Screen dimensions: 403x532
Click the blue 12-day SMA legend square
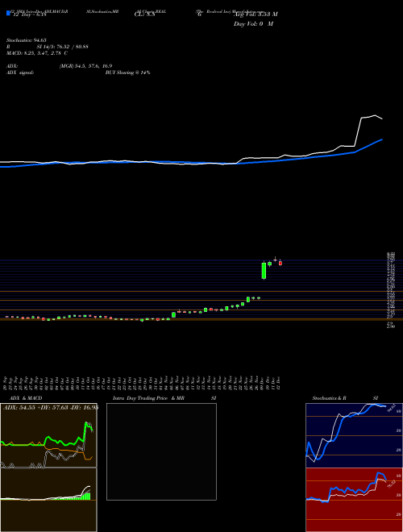(x=9, y=13)
